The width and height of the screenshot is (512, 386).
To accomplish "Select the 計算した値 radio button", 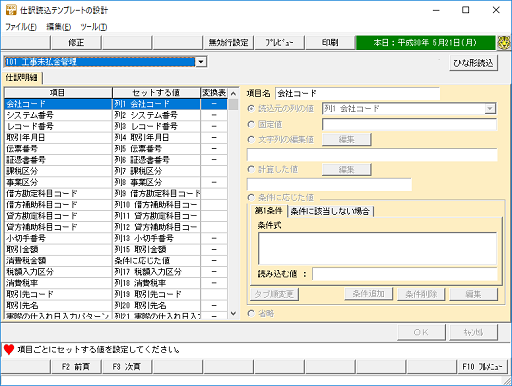I will 251,169.
